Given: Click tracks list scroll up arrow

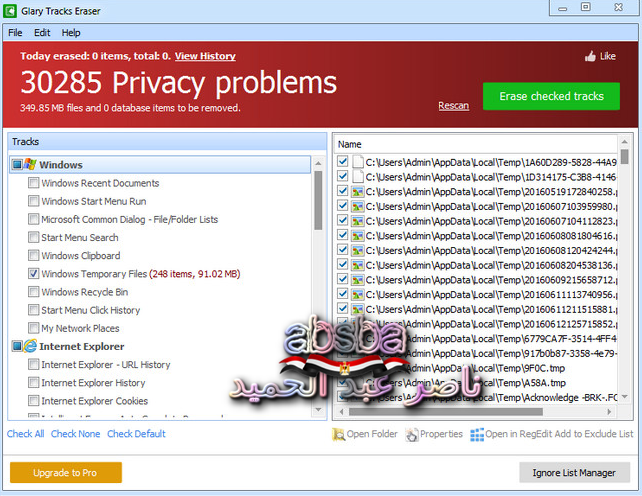Looking at the screenshot, I should pos(318,163).
